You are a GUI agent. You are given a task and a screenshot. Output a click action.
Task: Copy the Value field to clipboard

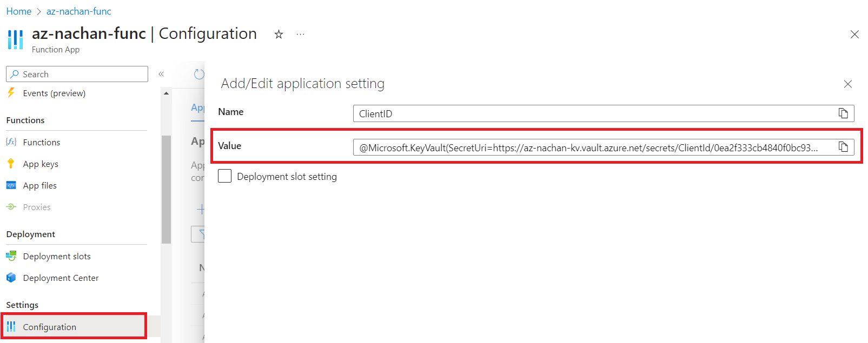coord(843,147)
